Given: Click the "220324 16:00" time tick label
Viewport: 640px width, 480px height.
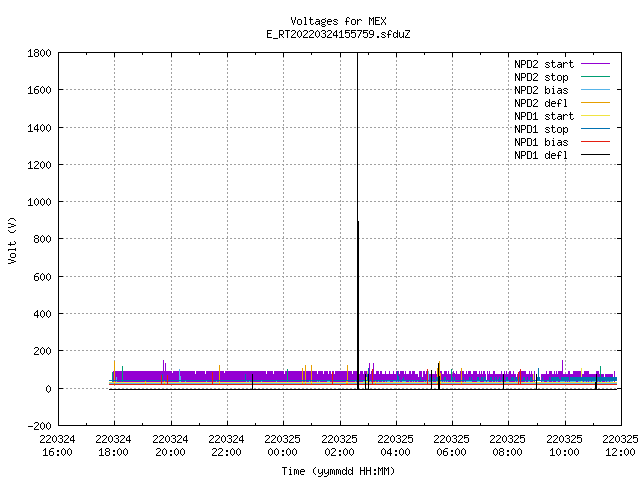Looking at the screenshot, I should pyautogui.click(x=58, y=446).
